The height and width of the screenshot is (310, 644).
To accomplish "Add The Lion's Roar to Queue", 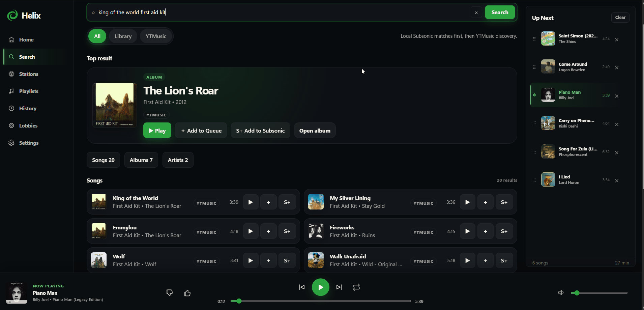I will coord(201,131).
